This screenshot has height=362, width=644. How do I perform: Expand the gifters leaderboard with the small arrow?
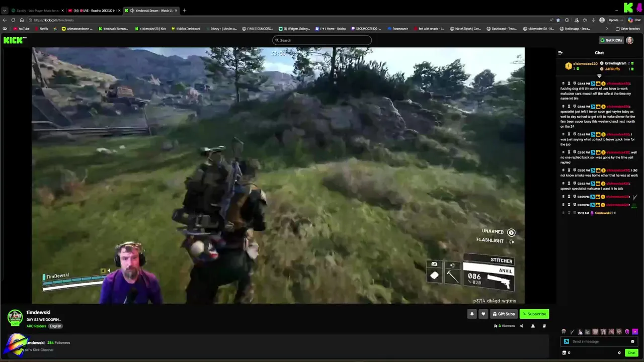click(599, 75)
